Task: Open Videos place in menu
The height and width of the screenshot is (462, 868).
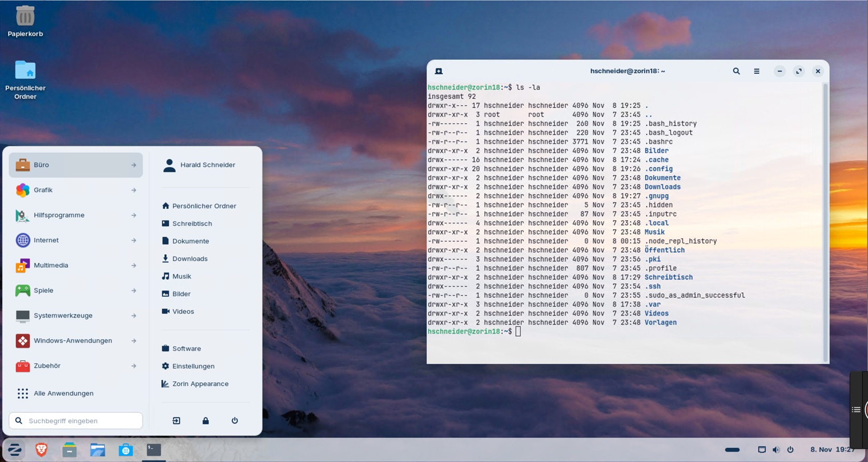Action: pos(178,312)
